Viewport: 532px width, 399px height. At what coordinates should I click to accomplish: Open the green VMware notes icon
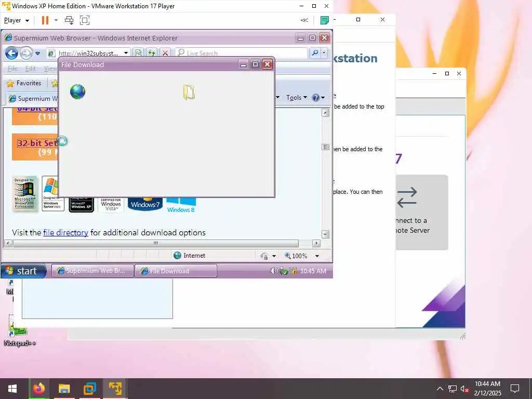tap(324, 20)
